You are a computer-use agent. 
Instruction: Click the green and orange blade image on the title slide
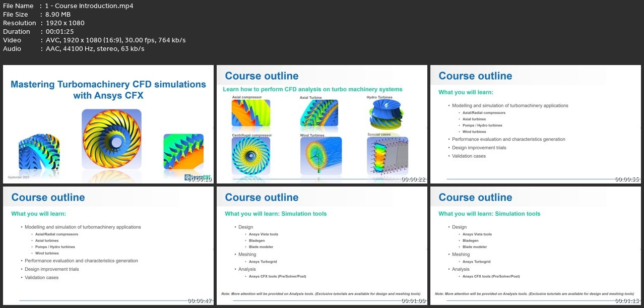click(183, 151)
